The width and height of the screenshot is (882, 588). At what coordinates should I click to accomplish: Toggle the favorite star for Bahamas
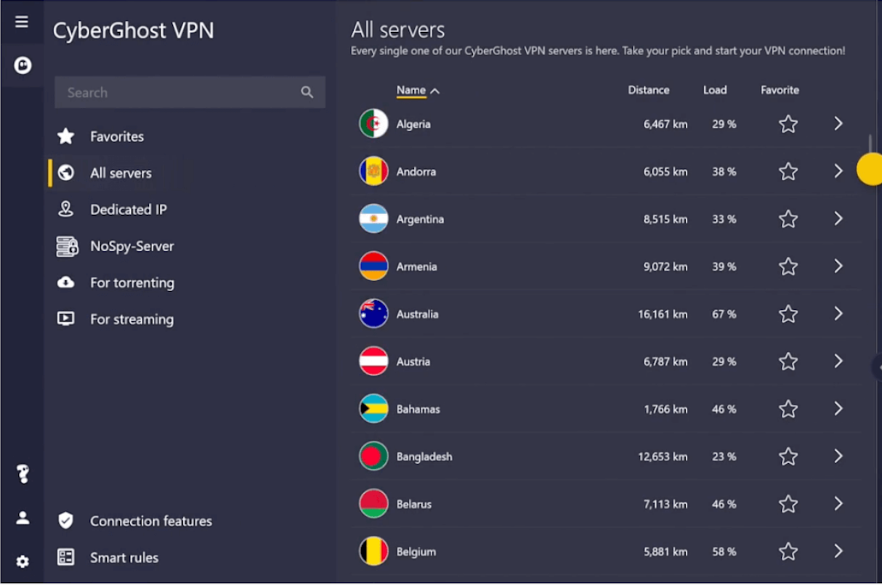[788, 409]
